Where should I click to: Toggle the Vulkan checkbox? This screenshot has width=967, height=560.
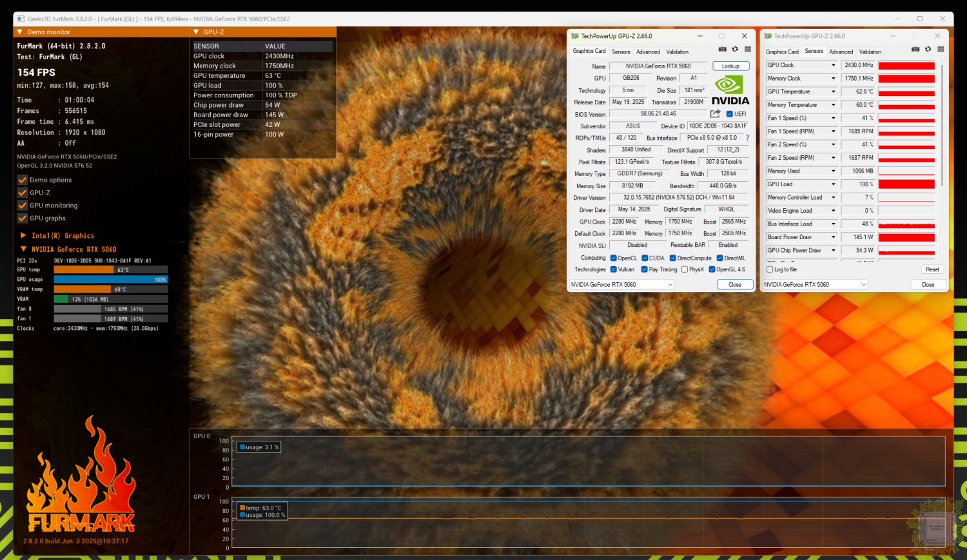click(x=614, y=269)
